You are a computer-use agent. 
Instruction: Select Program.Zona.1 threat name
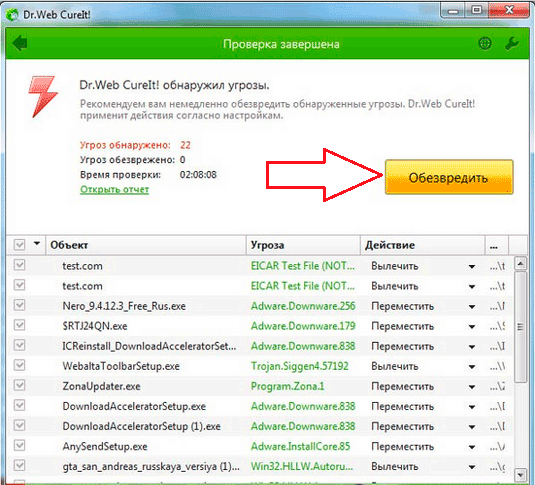(287, 386)
